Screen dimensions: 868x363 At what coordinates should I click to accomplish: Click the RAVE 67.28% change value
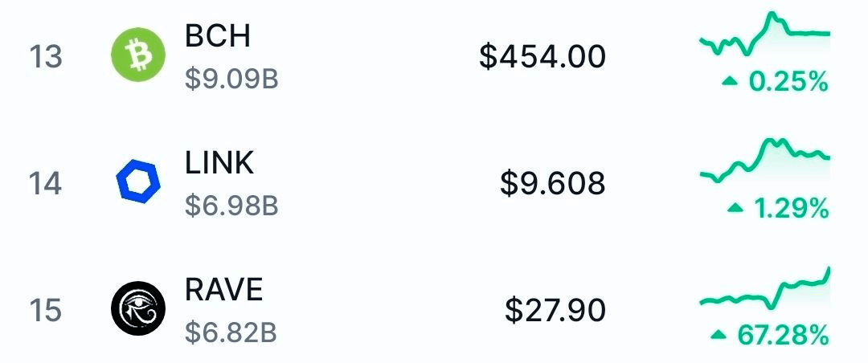(x=782, y=334)
